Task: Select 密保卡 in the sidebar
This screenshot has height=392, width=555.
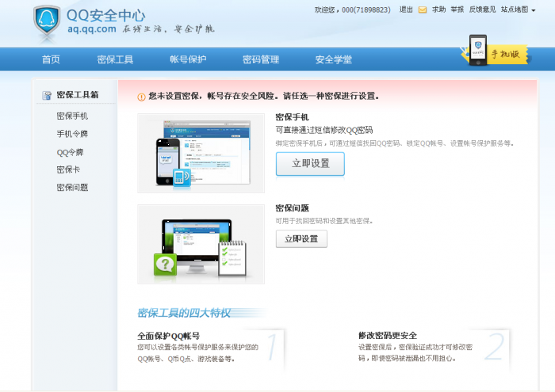Action: tap(68, 169)
